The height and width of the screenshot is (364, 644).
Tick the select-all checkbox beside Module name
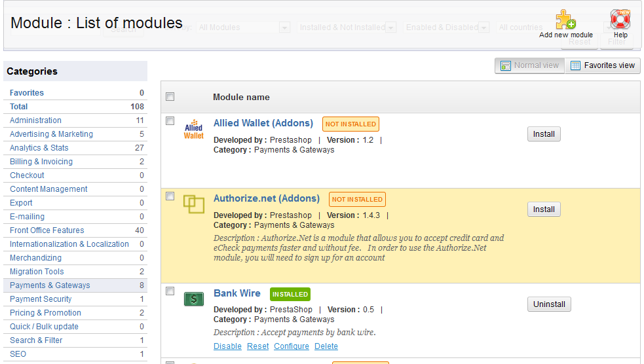pyautogui.click(x=170, y=96)
